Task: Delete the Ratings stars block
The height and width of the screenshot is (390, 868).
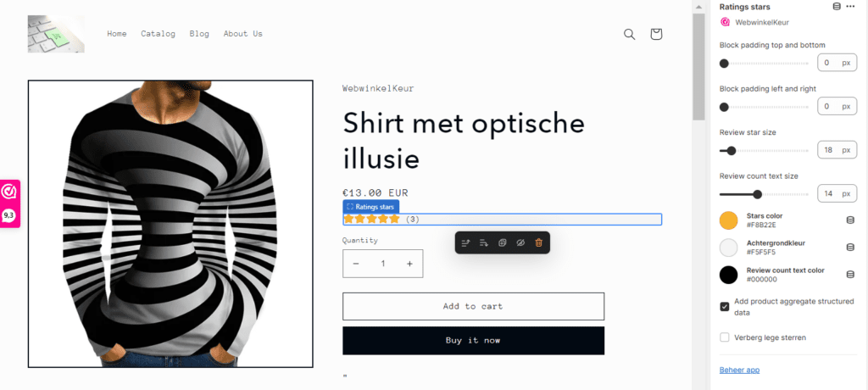Action: coord(538,242)
